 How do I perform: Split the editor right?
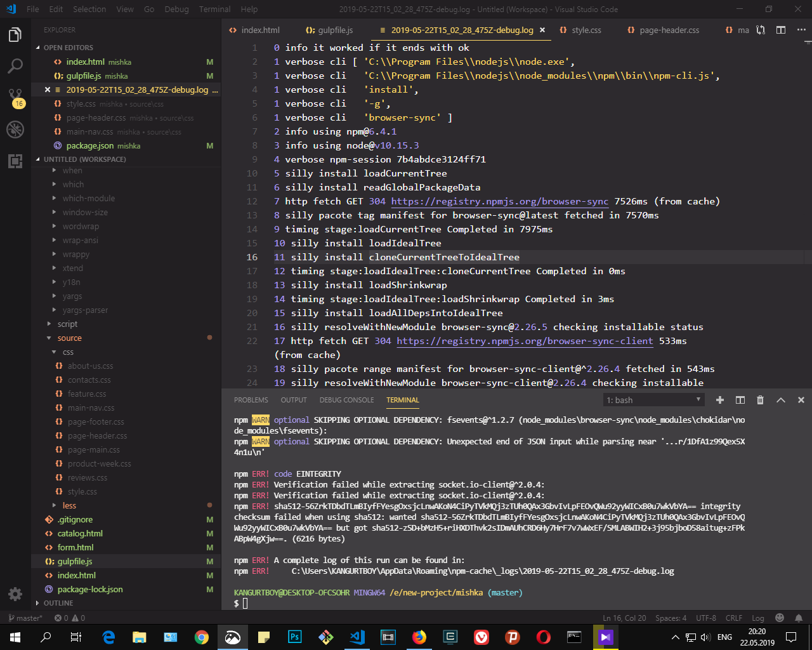pos(781,30)
